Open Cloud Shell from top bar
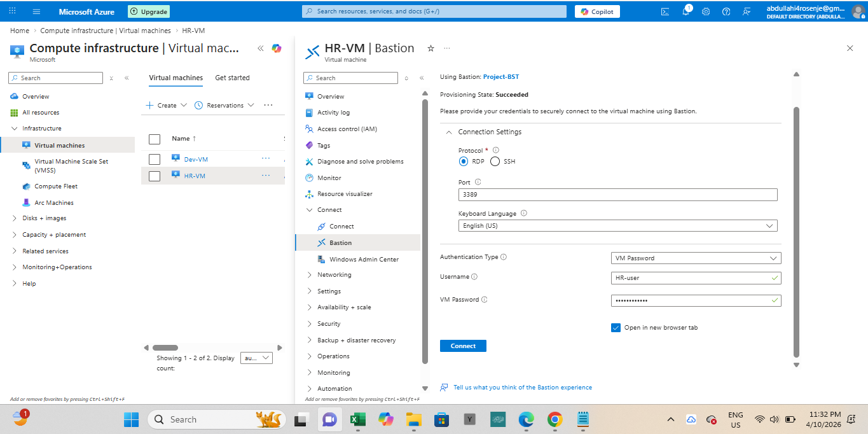Image resolution: width=868 pixels, height=434 pixels. [665, 11]
